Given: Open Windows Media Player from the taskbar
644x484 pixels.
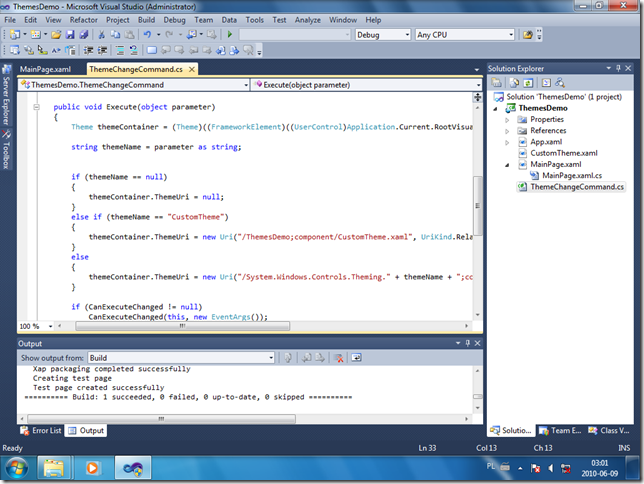Looking at the screenshot, I should pyautogui.click(x=92, y=468).
